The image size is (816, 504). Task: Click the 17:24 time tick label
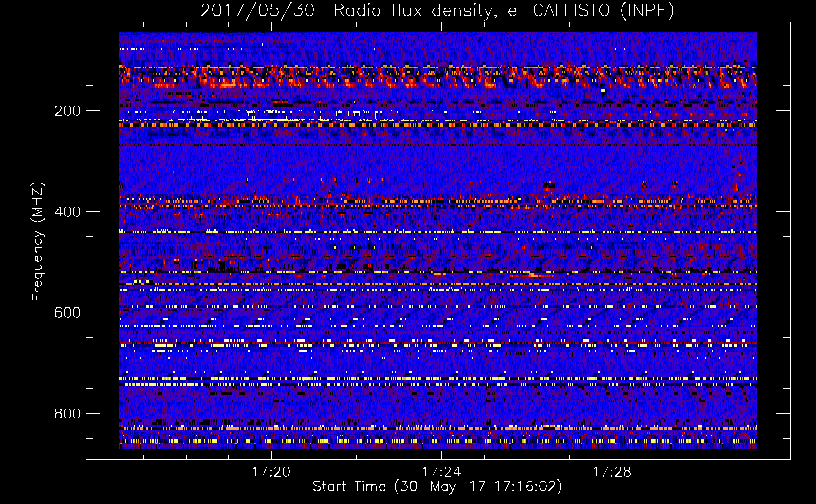pyautogui.click(x=442, y=472)
